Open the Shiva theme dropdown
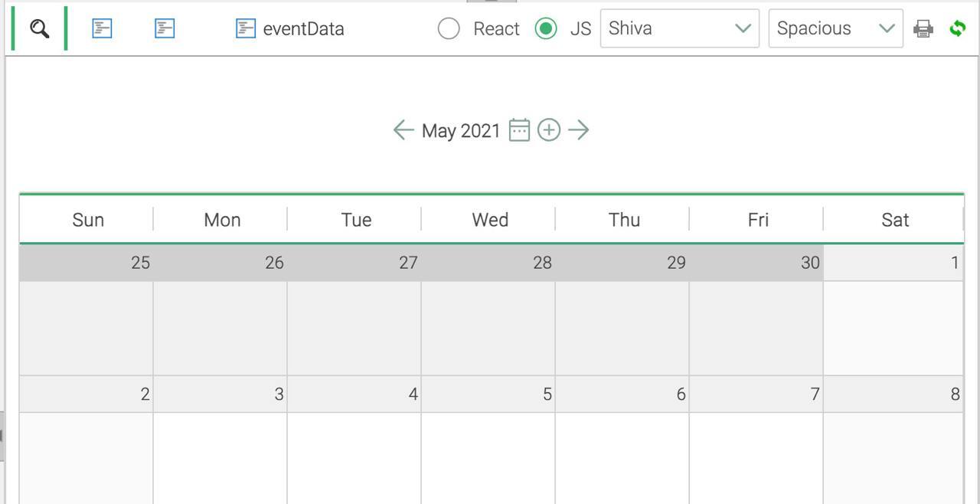This screenshot has height=504, width=980. tap(679, 29)
